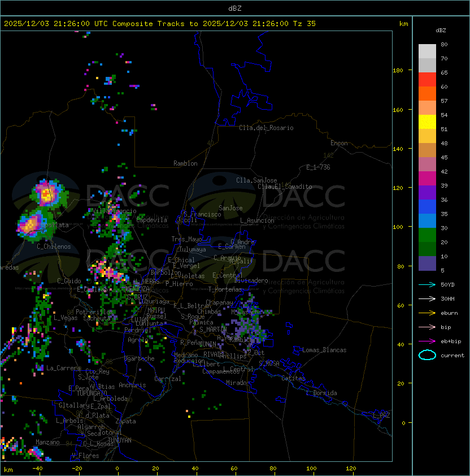Select the slate swatch between 10 and 5
Image resolution: width=470 pixels, height=476 pixels.
427,263
